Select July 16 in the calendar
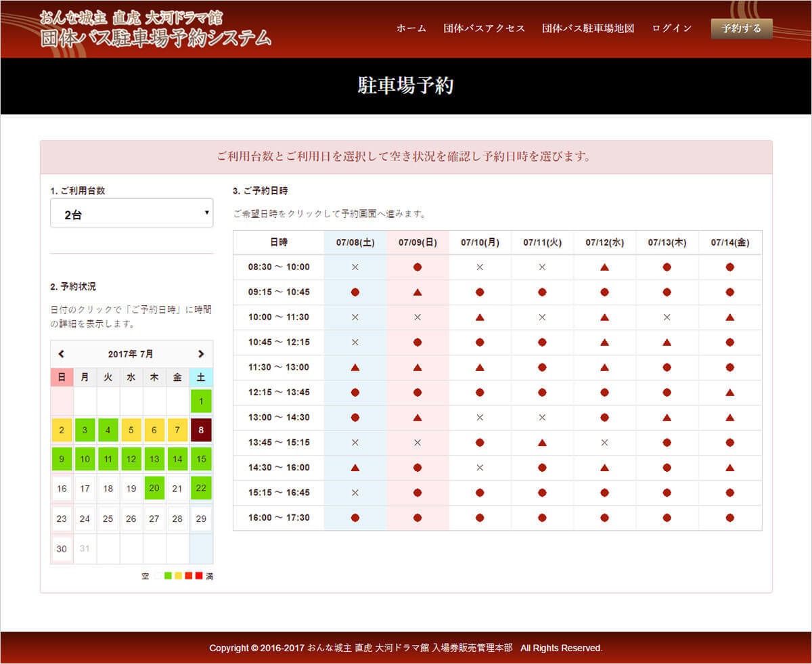The height and width of the screenshot is (664, 812). 62,488
